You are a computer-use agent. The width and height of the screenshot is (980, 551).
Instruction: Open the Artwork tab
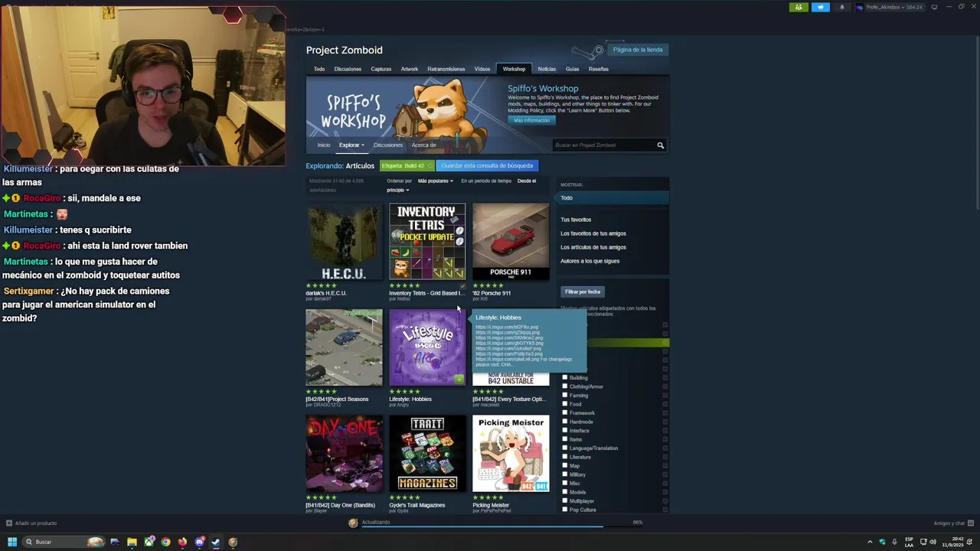(410, 69)
